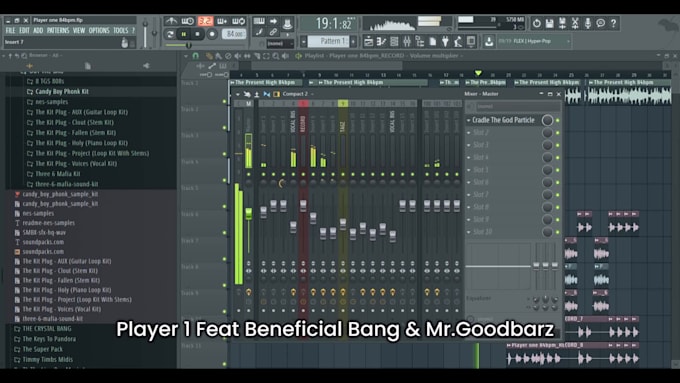Click the 84 tempo display
680x383 pixels.
234,34
